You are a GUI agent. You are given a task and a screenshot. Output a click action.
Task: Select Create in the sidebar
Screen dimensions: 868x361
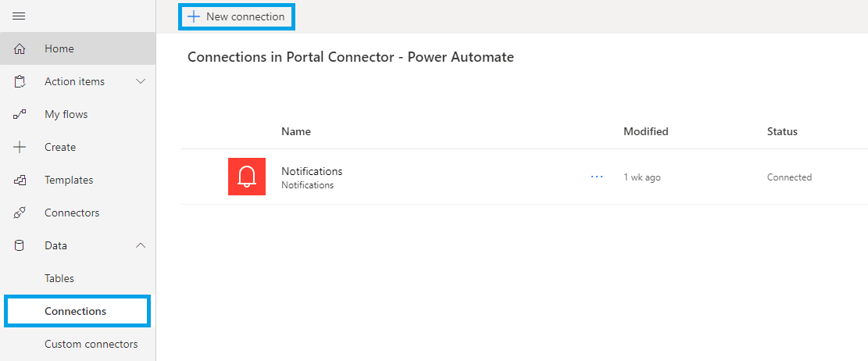click(x=77, y=147)
